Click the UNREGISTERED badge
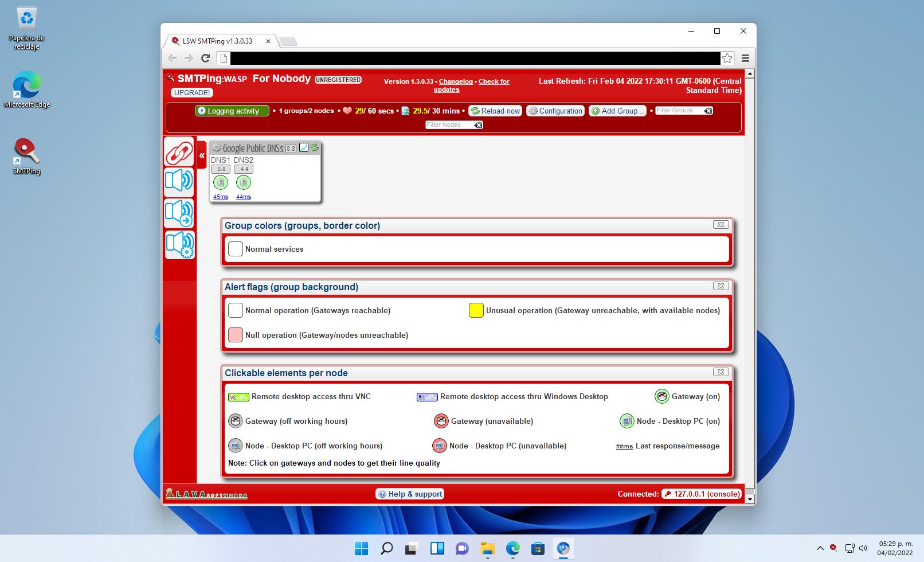Image resolution: width=924 pixels, height=562 pixels. [x=338, y=80]
